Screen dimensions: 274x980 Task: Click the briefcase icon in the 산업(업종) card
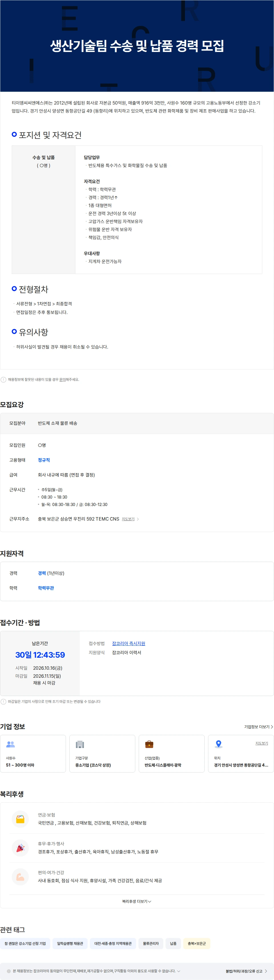click(x=149, y=744)
